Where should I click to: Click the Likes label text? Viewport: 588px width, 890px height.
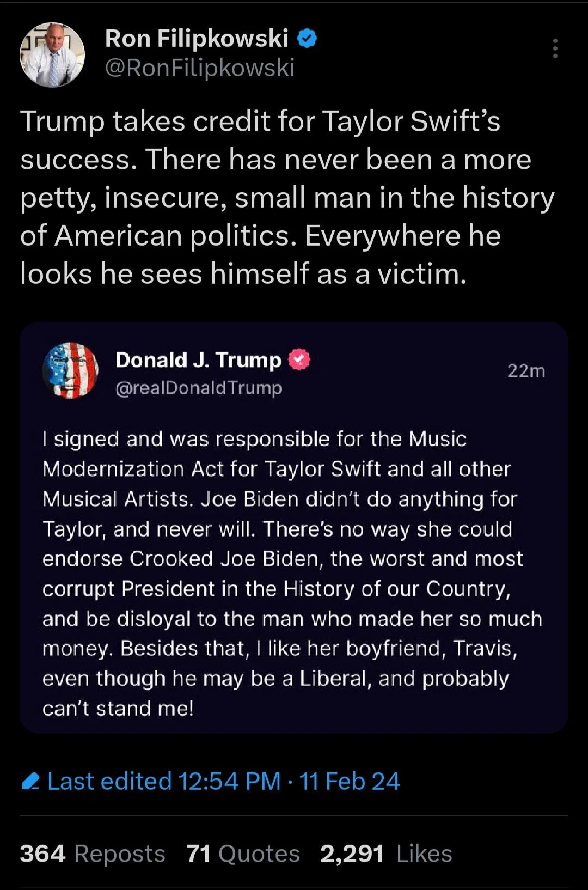click(x=424, y=854)
